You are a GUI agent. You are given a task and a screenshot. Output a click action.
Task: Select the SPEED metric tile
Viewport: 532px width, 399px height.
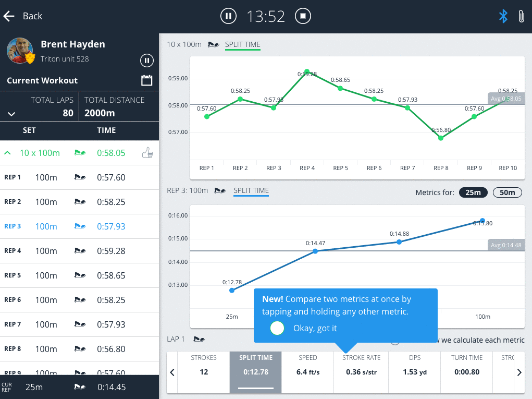click(308, 372)
